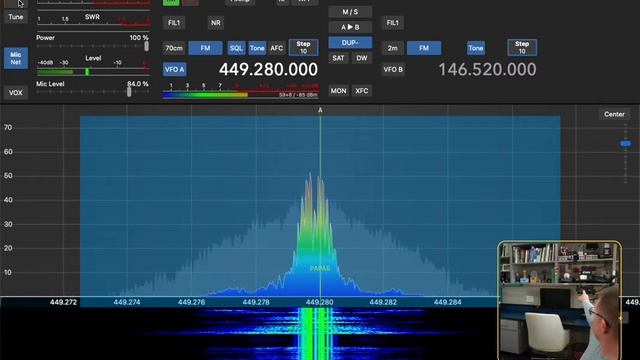Toggle Tone for VFO A
Viewport: 640px width, 360px height.
tap(257, 48)
